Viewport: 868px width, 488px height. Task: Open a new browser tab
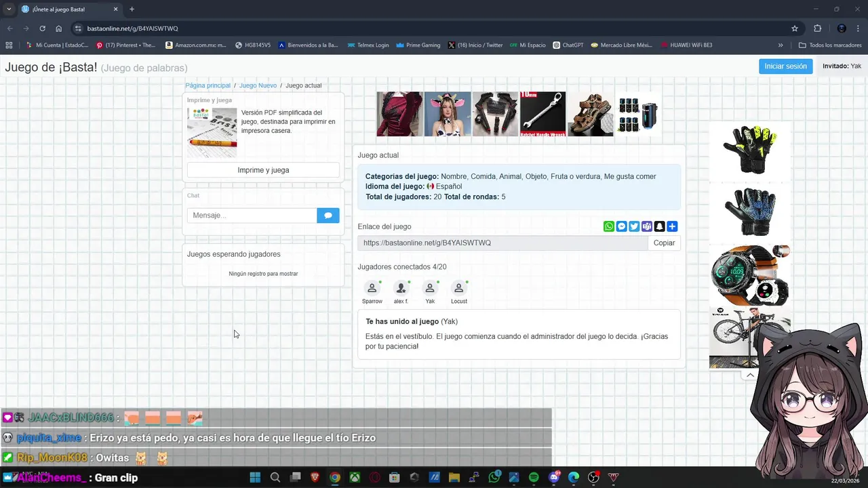pyautogui.click(x=132, y=9)
